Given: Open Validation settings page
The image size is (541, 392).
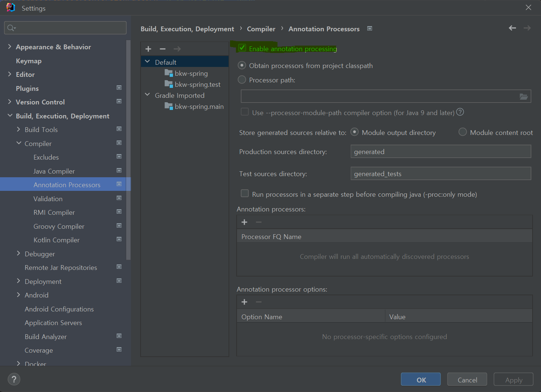Looking at the screenshot, I should [48, 199].
